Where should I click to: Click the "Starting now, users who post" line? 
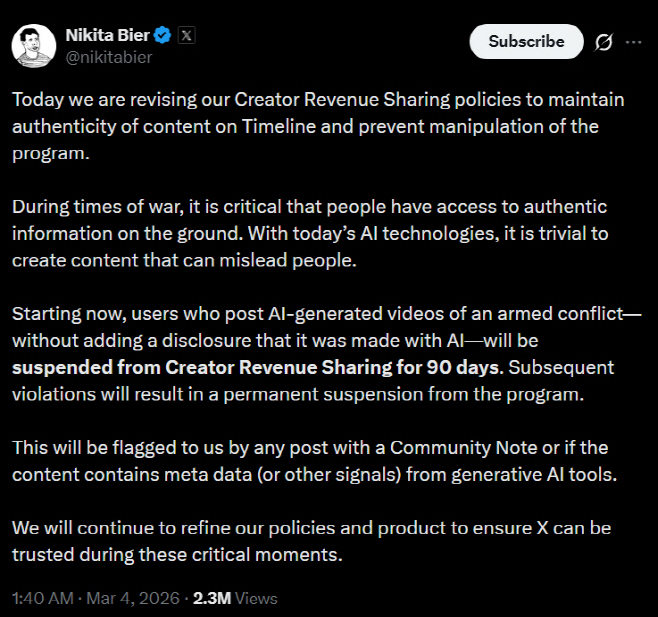[x=130, y=314]
